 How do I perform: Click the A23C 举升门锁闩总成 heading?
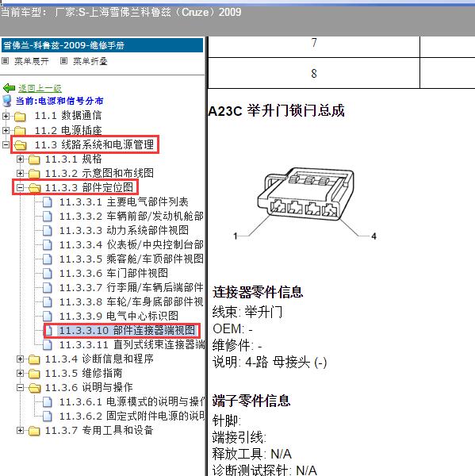click(x=277, y=110)
